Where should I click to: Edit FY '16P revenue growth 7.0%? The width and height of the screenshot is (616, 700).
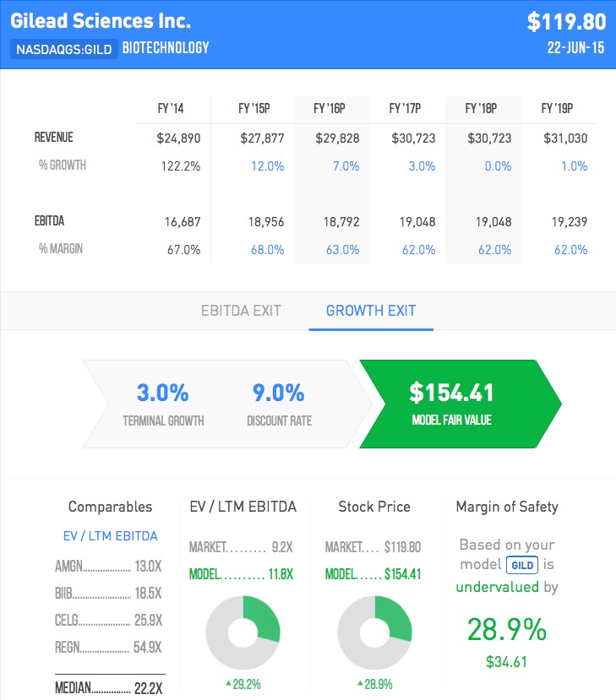(x=346, y=166)
